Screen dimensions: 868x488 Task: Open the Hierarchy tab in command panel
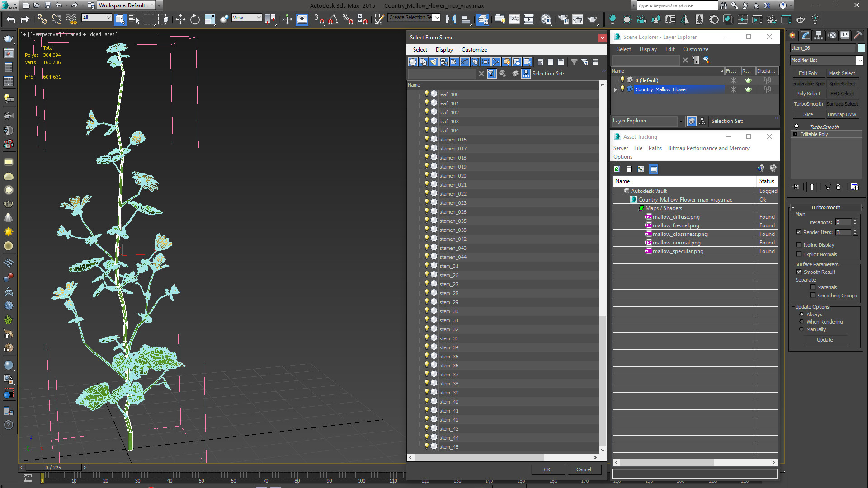[819, 35]
